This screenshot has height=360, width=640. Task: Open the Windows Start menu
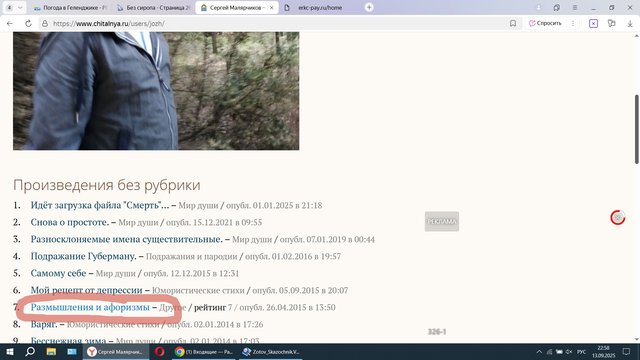click(9, 351)
